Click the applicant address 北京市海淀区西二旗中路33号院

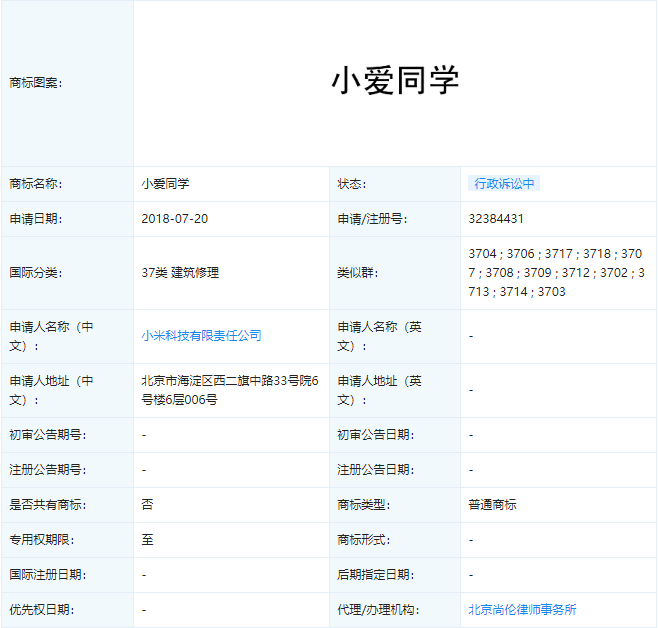pos(230,390)
